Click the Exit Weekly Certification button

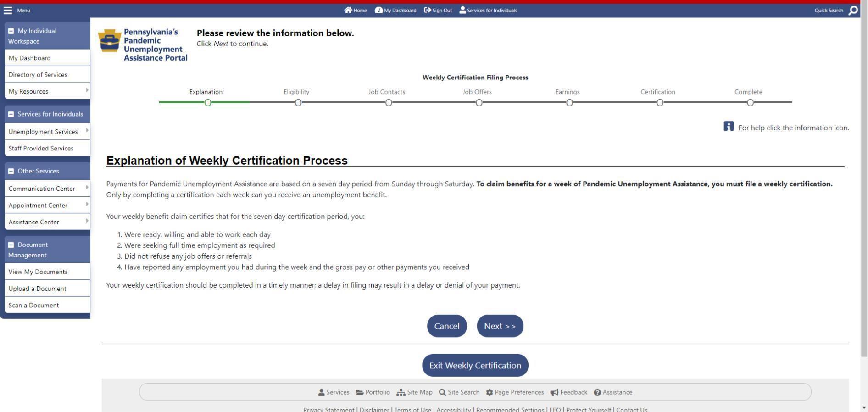475,366
